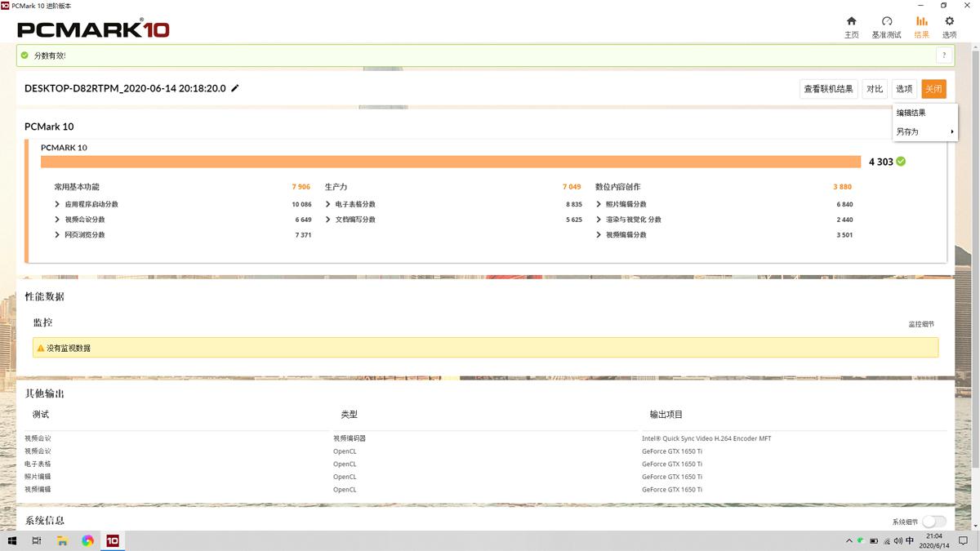Click the green check icon beside 分数有效
The height and width of the screenshot is (551, 980).
[x=24, y=56]
